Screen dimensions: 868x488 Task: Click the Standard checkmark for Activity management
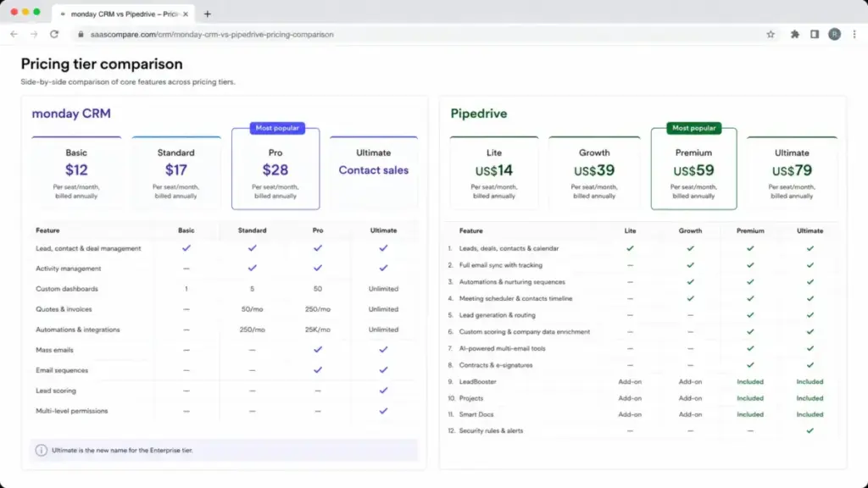pos(252,269)
